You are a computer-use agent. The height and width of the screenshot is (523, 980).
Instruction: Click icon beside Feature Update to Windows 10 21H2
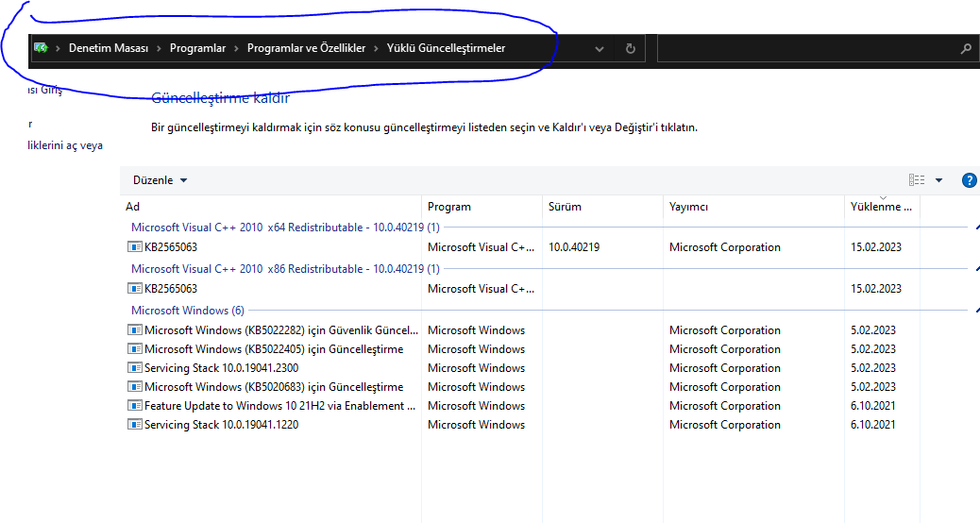(x=134, y=406)
